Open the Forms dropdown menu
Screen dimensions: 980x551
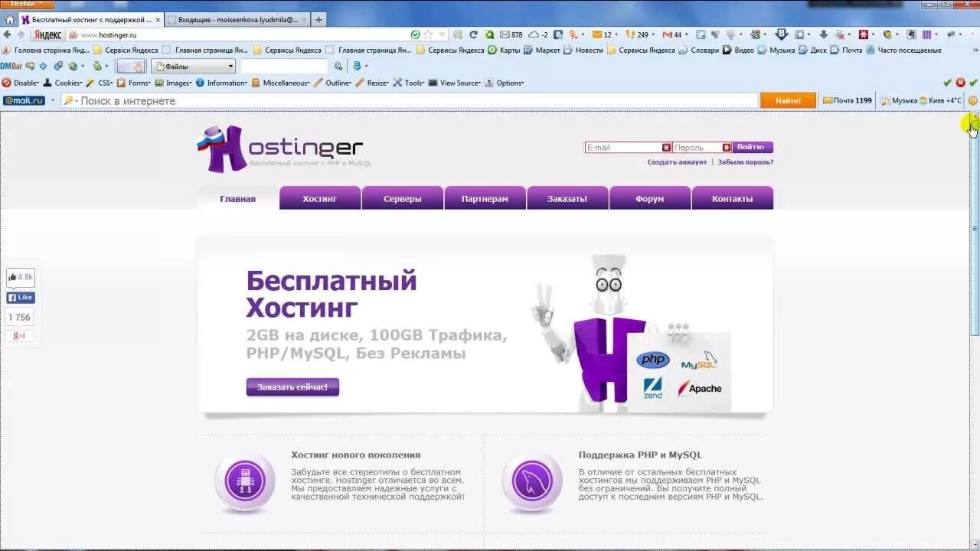point(134,83)
